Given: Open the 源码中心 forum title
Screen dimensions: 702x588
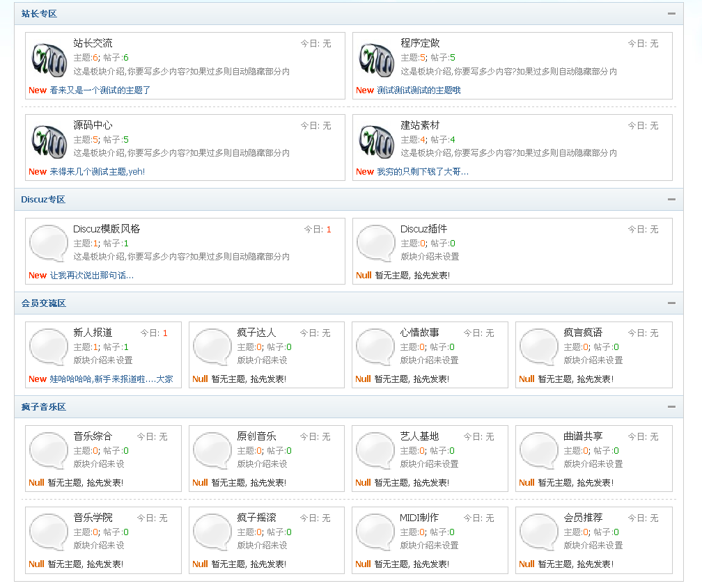Looking at the screenshot, I should [93, 125].
